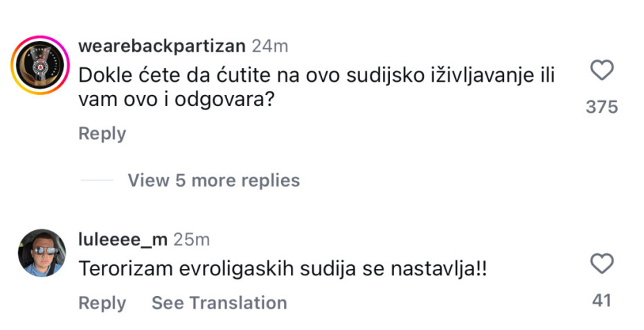This screenshot has width=644, height=330.
Task: Click the 24m timestamp
Action: tap(270, 46)
